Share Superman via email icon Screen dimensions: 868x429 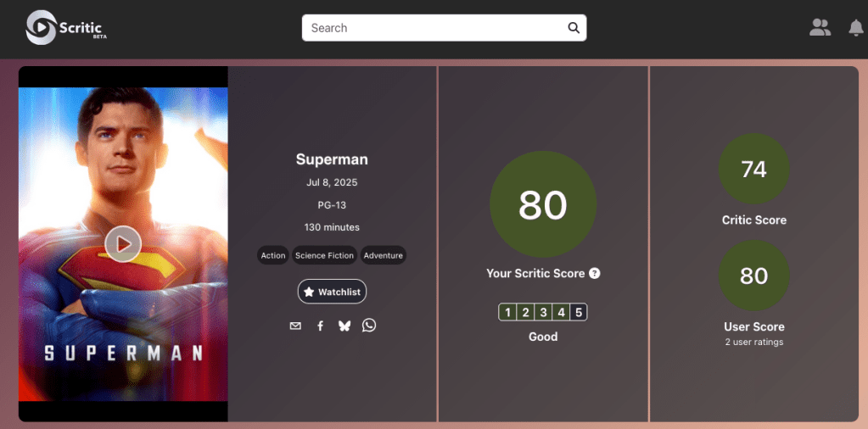click(x=295, y=326)
